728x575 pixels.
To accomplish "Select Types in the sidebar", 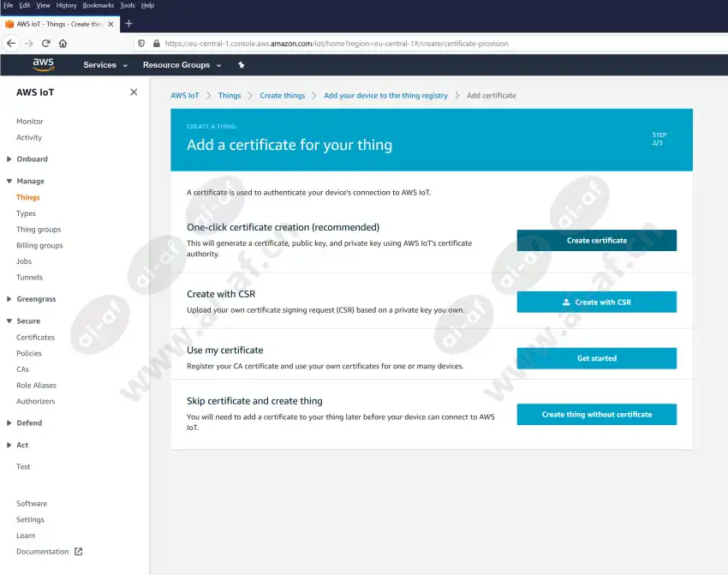I will (x=26, y=213).
